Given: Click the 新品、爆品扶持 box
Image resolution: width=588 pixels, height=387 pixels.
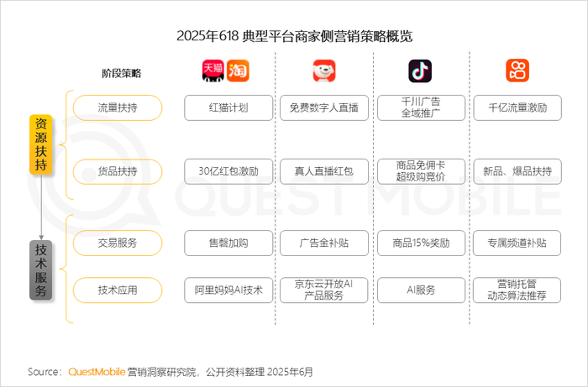Looking at the screenshot, I should point(517,171).
